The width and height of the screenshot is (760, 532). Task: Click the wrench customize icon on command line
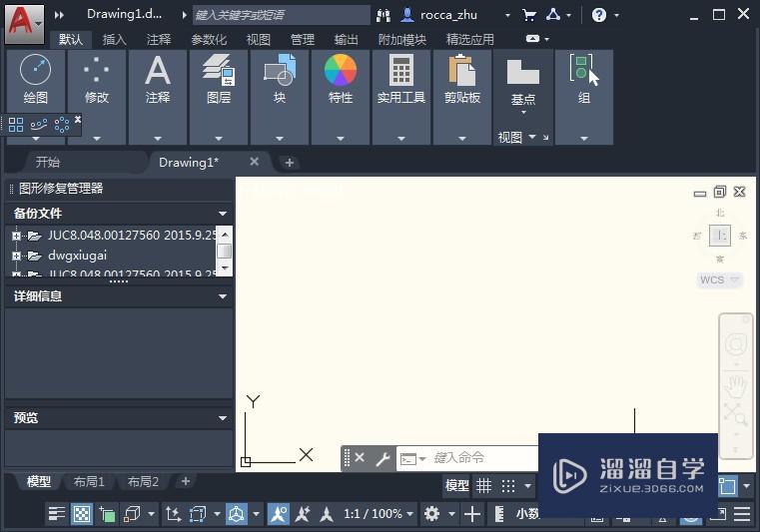382,458
